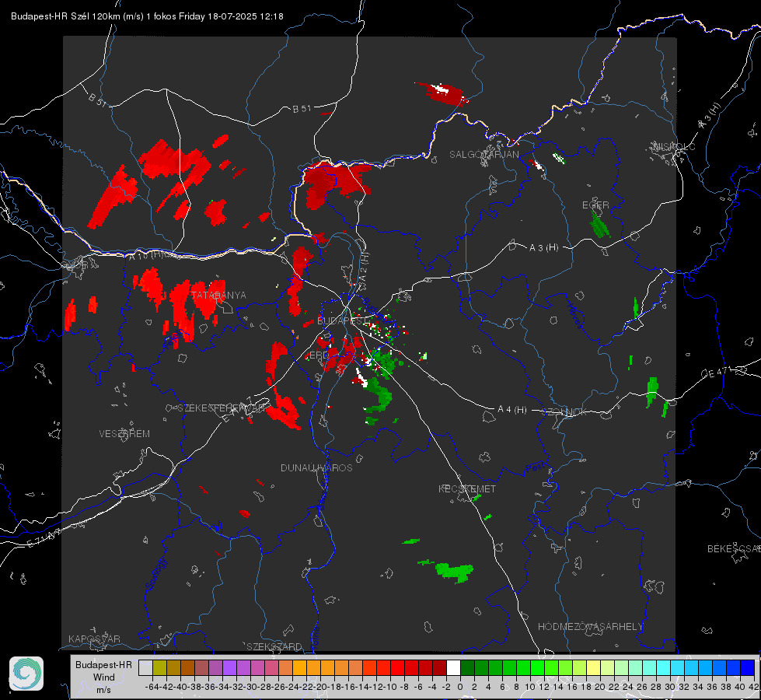This screenshot has width=761, height=700.
Task: Click the rotated A 3 (H) label near Miskolc
Action: (710, 116)
